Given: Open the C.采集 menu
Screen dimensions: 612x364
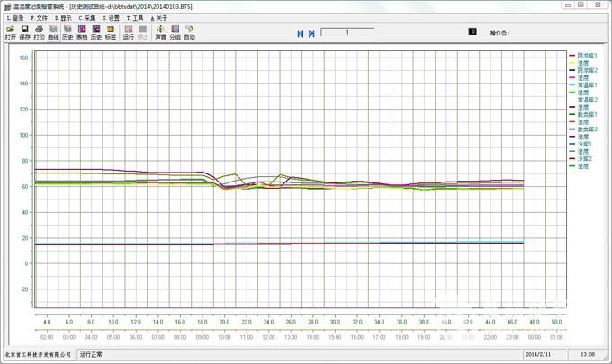Looking at the screenshot, I should click(87, 18).
